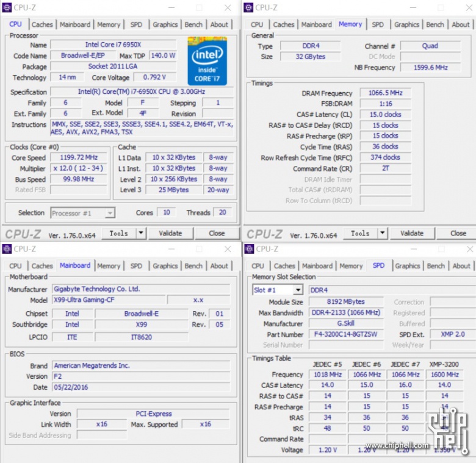Select Bench tab in the Mainboard window

point(193,266)
